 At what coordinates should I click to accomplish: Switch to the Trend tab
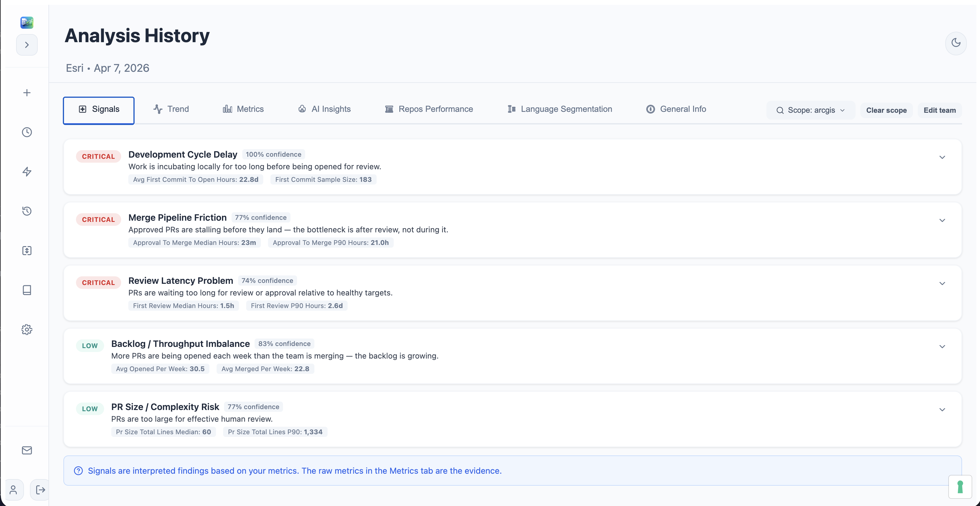[x=171, y=109]
